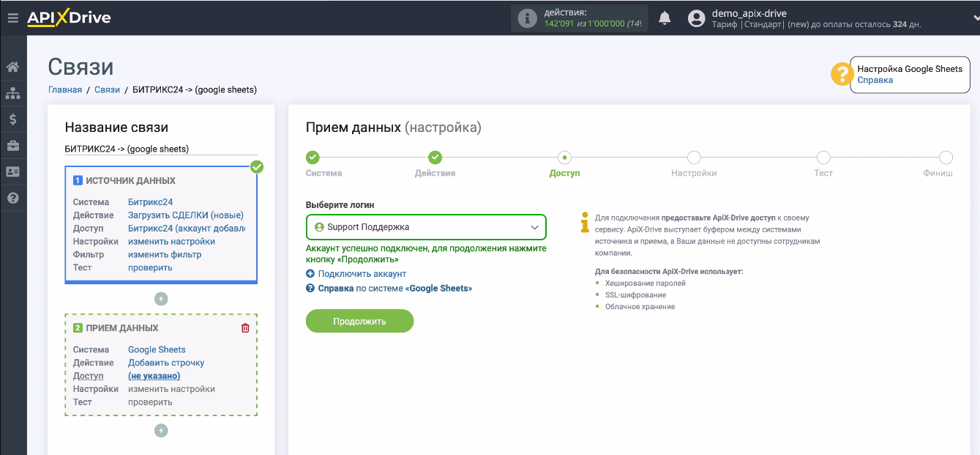Click the yellow info icon beside access text
The width and height of the screenshot is (980, 455).
(x=584, y=222)
